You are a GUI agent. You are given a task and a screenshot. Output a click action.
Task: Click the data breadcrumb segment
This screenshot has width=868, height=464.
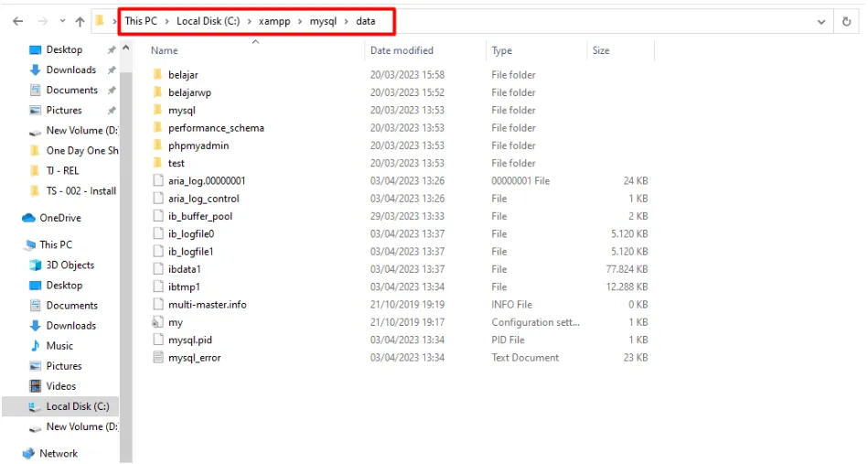tap(365, 21)
